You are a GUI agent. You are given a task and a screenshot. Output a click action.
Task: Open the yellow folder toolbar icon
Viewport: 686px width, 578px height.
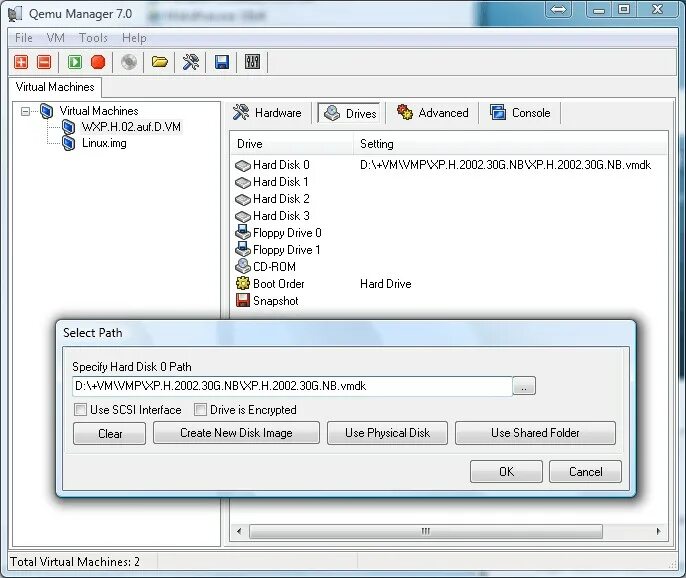(160, 62)
